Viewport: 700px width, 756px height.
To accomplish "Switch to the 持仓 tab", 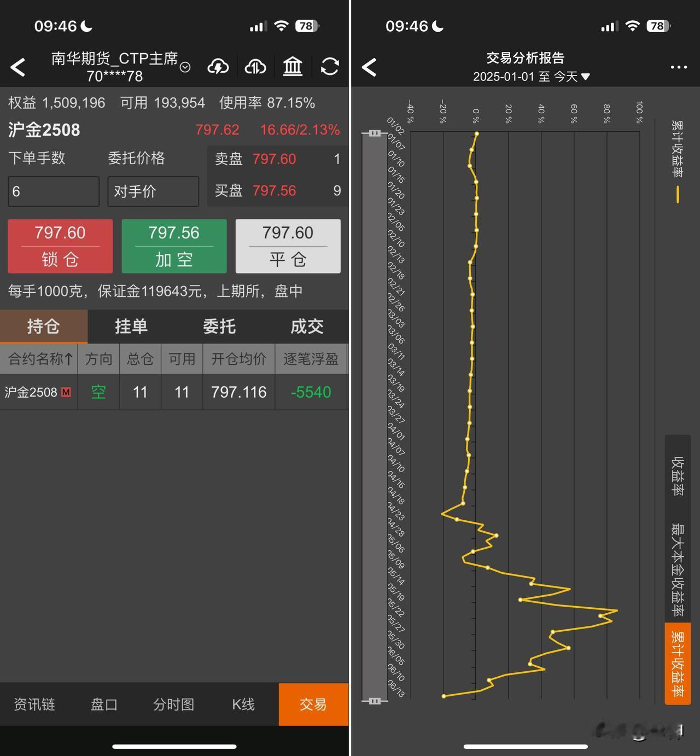I will [x=44, y=326].
